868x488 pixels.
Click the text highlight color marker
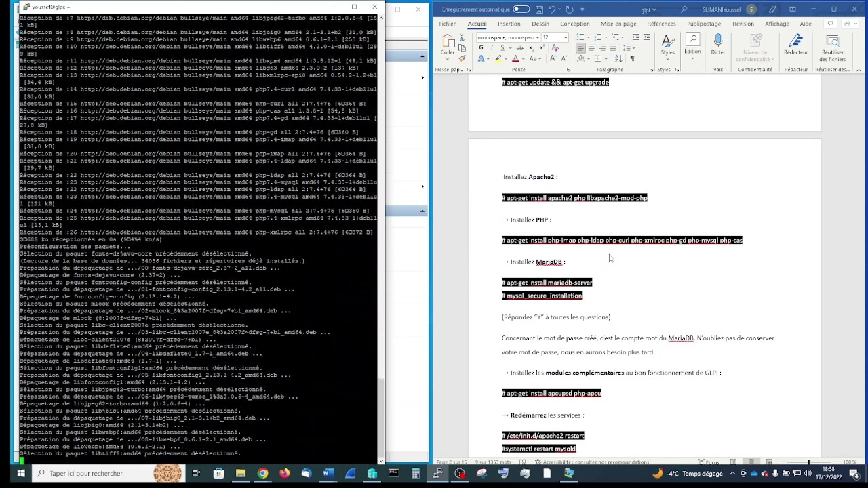498,58
